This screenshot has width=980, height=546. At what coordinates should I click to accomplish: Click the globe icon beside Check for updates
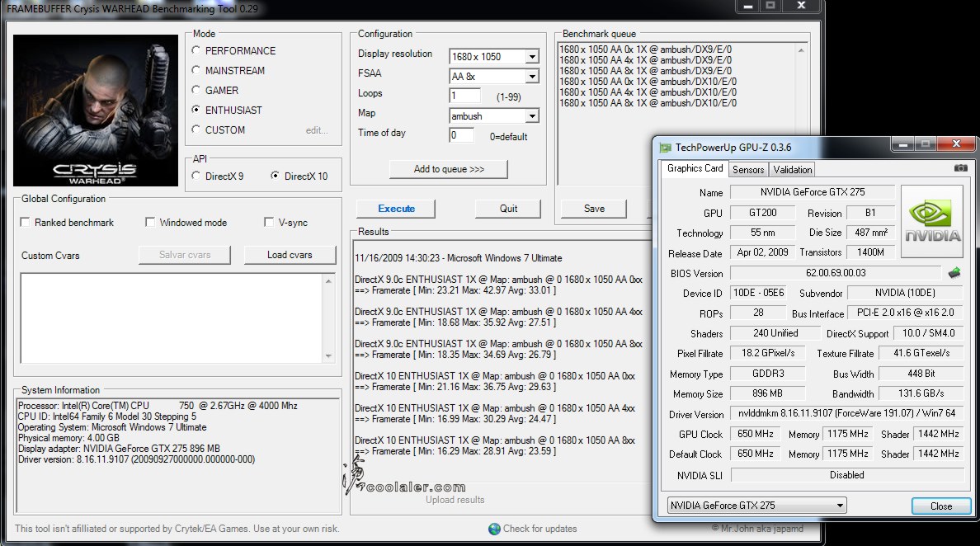click(x=494, y=530)
